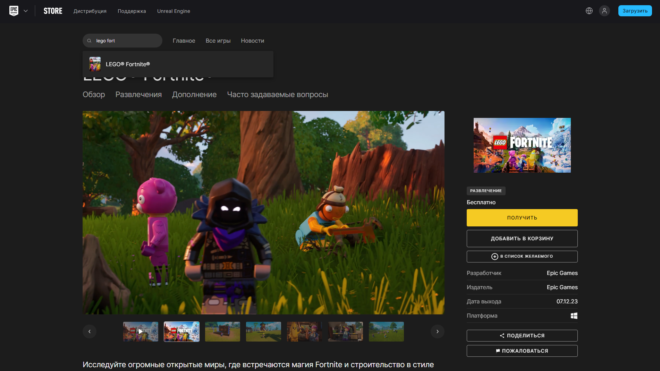This screenshot has width=660, height=371.
Task: Select the LEGO Fortnite search suggestion
Action: coord(178,64)
